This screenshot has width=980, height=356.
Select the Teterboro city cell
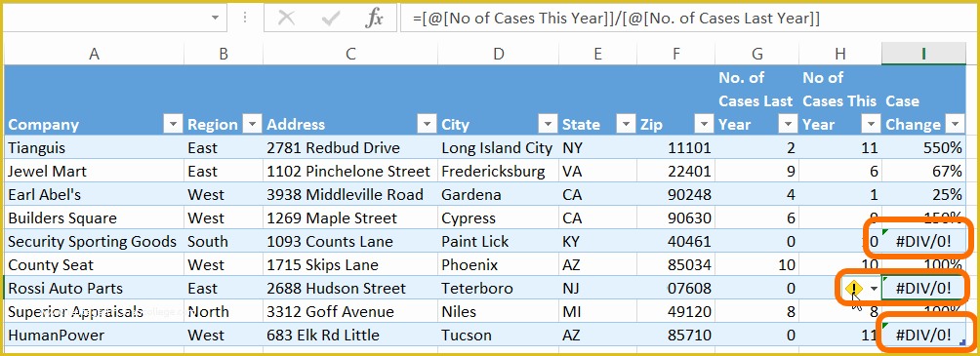click(x=498, y=288)
